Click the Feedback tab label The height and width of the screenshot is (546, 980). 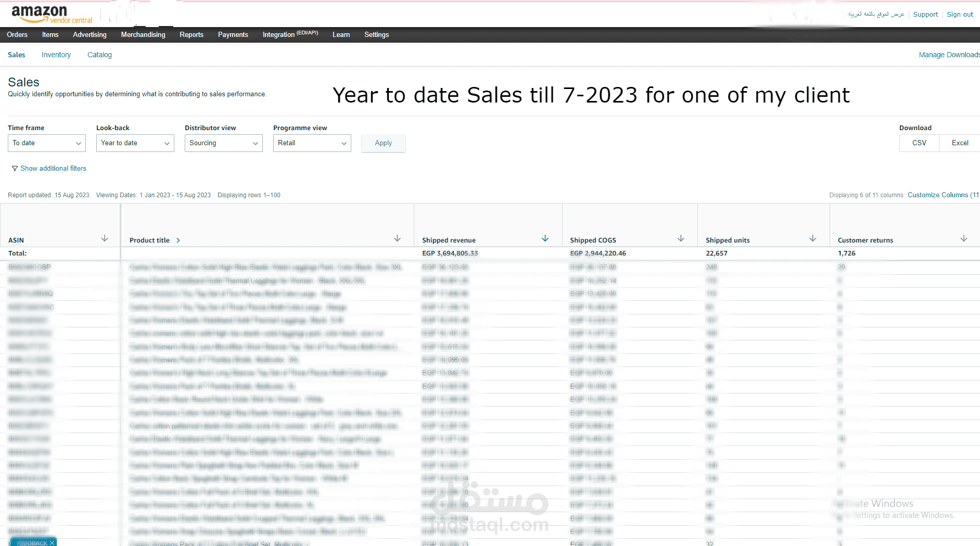[32, 543]
